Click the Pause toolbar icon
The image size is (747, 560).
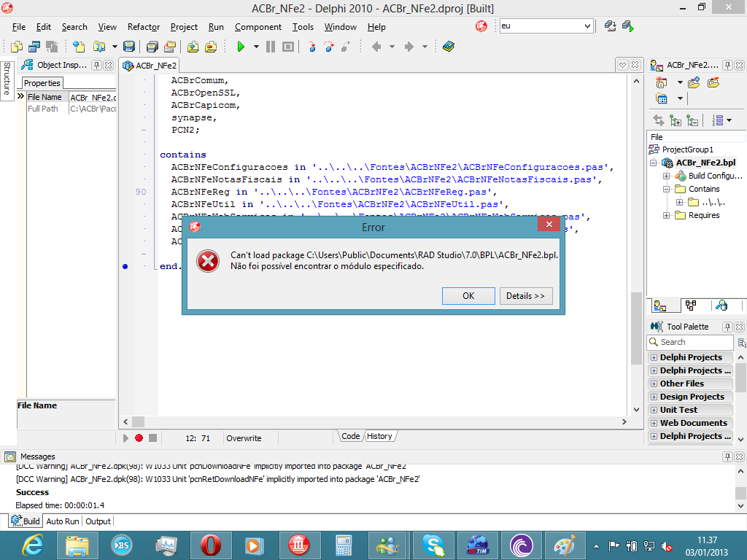point(271,47)
